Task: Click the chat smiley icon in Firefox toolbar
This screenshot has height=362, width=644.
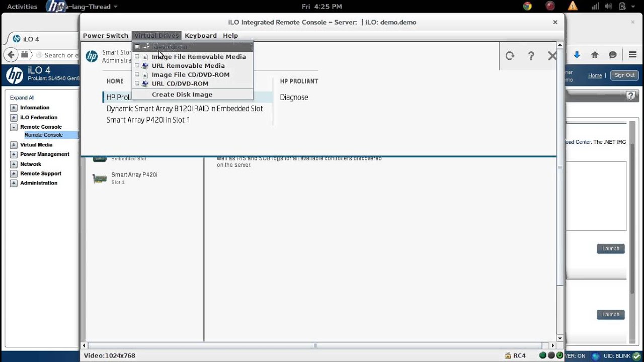Action: pyautogui.click(x=613, y=55)
